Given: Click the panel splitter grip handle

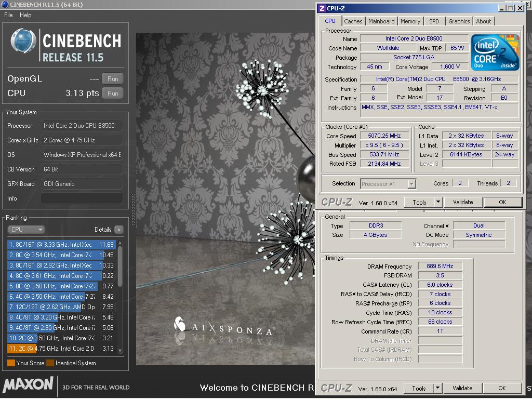Looking at the screenshot, I should pos(133,210).
